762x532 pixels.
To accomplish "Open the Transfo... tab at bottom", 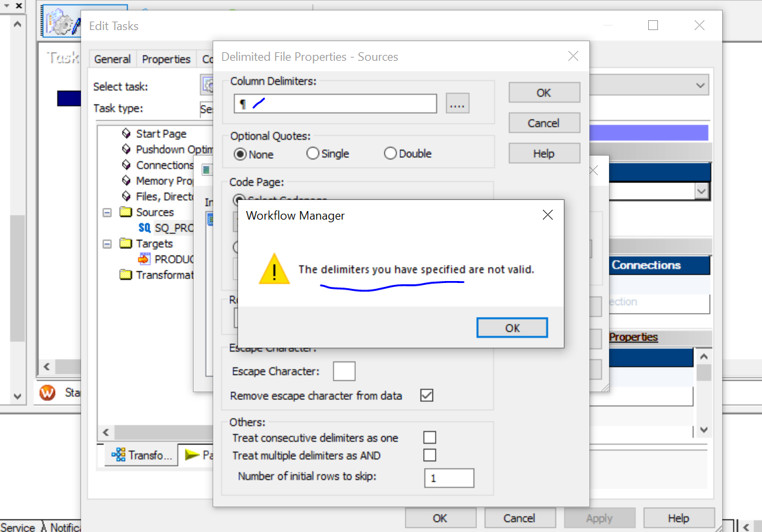I will pos(141,455).
